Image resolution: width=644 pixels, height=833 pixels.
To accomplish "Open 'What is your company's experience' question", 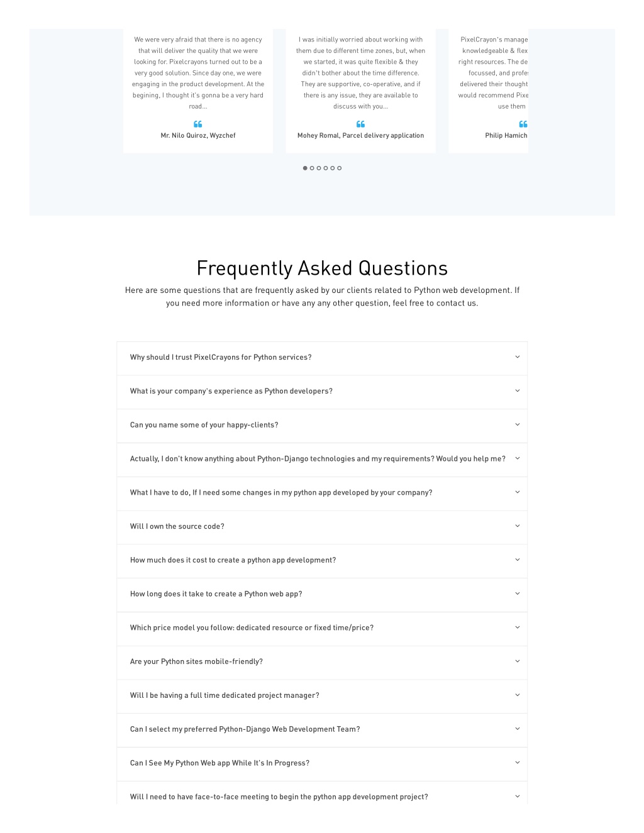I will (322, 392).
